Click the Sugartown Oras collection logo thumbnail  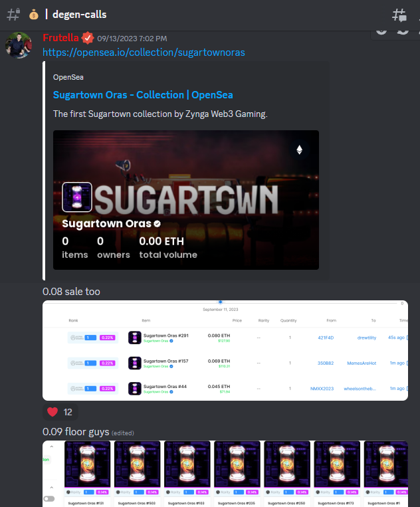77,197
